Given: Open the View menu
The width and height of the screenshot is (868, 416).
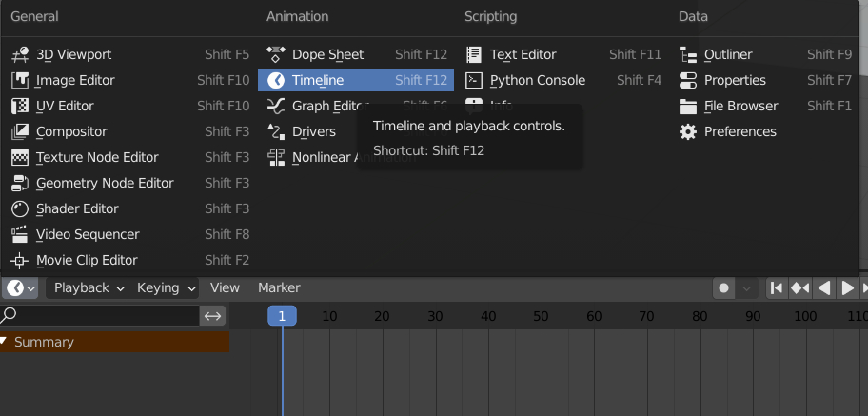Looking at the screenshot, I should click(226, 288).
